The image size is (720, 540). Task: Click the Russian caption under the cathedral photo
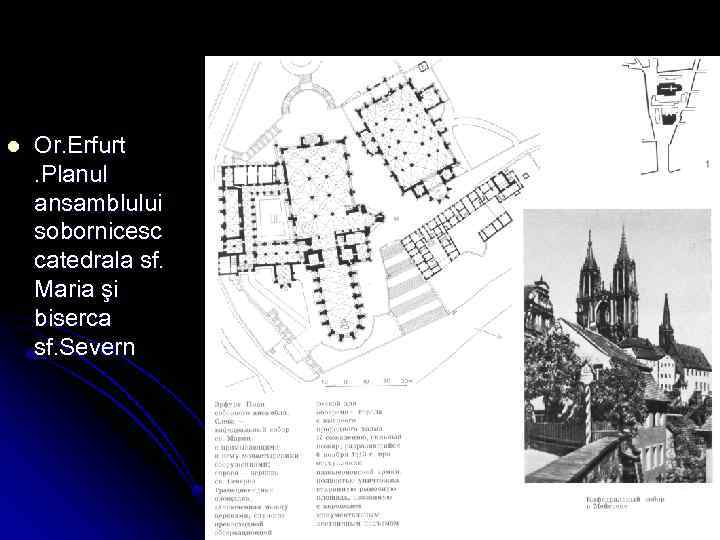624,502
